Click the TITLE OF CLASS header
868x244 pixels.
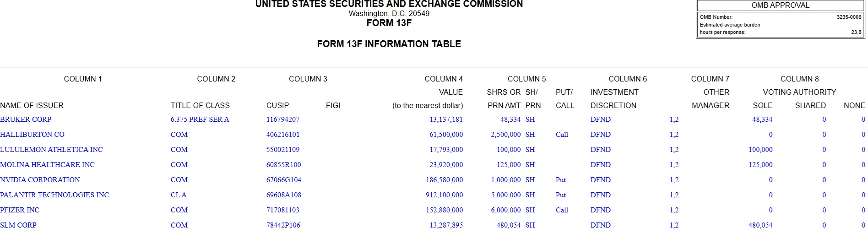pos(200,105)
